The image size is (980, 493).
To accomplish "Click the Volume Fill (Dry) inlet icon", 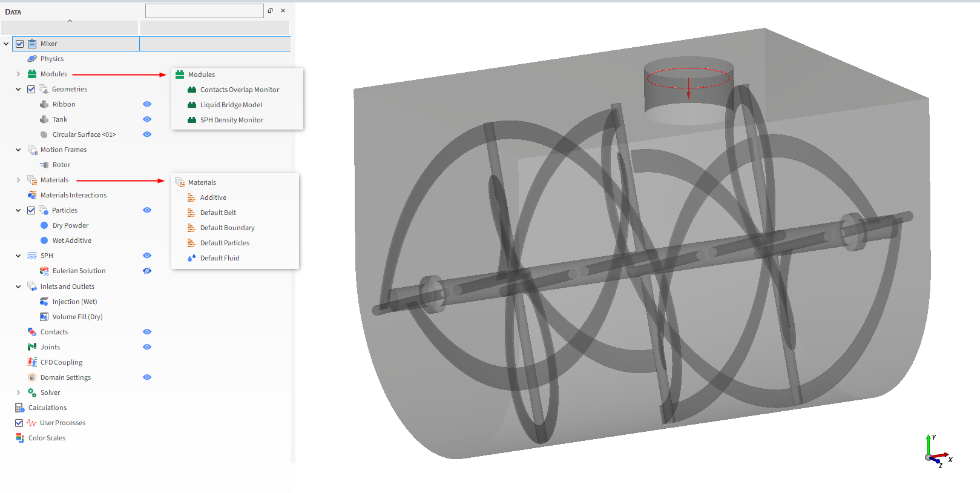I will click(44, 317).
